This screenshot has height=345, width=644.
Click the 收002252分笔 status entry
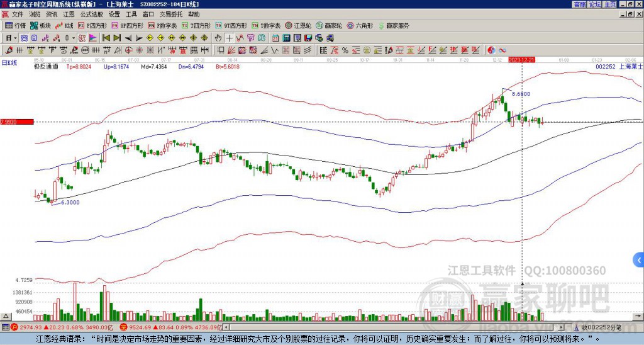601,327
